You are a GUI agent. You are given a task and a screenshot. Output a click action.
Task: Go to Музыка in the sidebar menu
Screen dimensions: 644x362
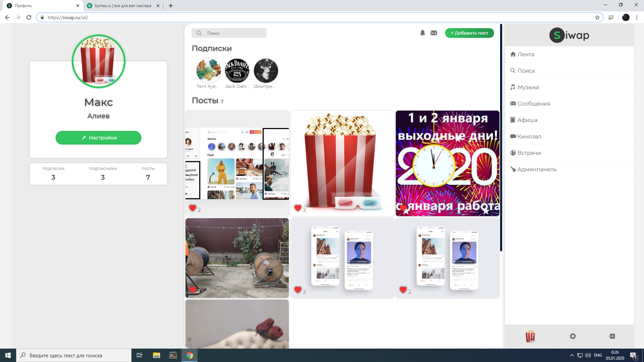pyautogui.click(x=528, y=87)
